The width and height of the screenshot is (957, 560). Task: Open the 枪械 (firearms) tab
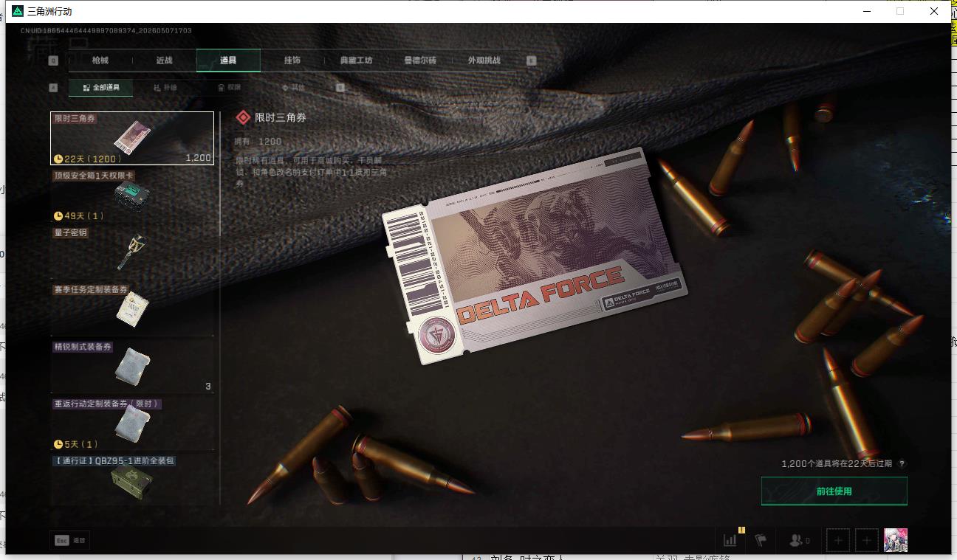tap(100, 61)
